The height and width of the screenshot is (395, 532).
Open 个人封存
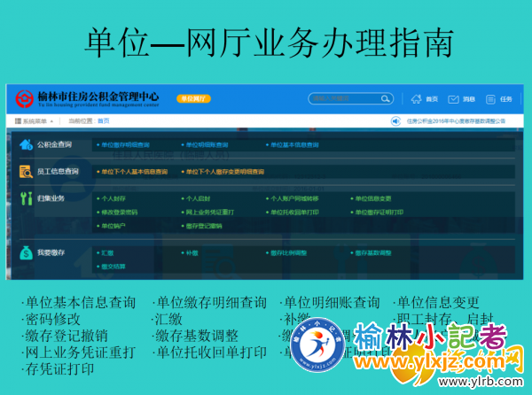click(113, 198)
